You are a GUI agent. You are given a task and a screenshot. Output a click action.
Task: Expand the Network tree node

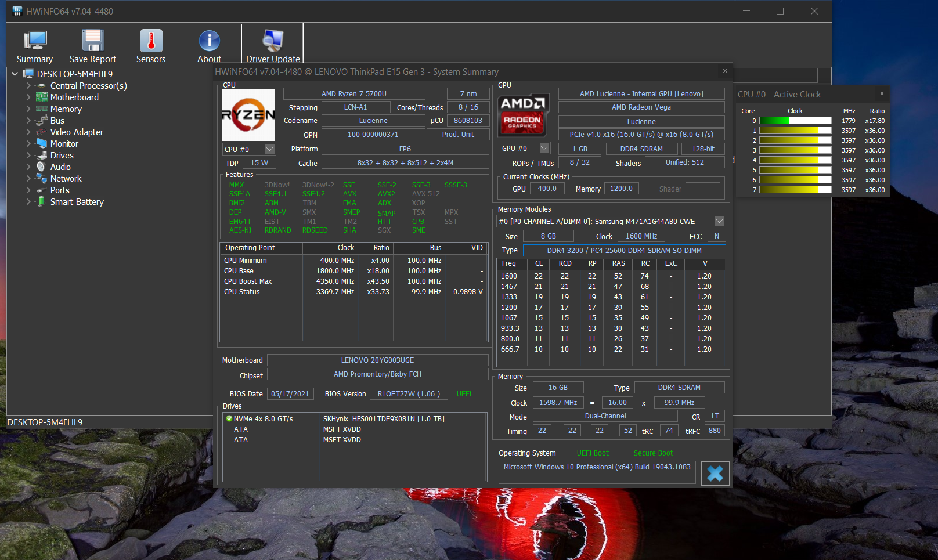(28, 179)
